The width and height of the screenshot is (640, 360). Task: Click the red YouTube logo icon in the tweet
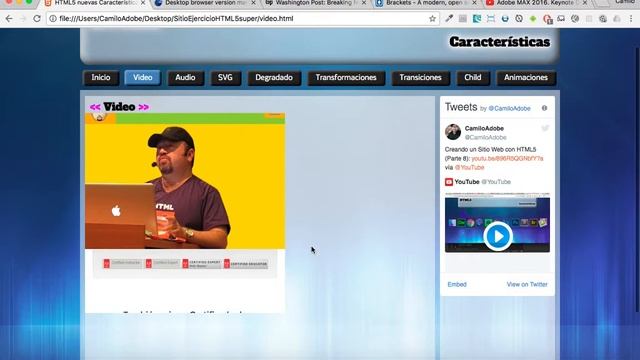[449, 182]
